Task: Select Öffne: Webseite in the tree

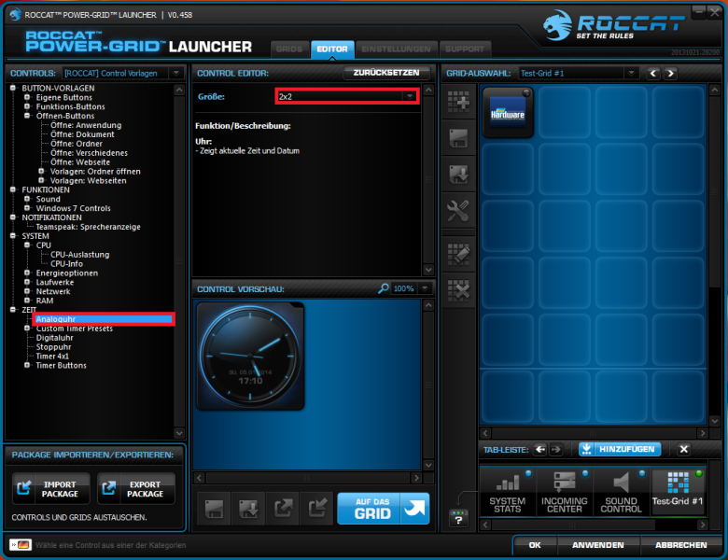Action: (x=80, y=162)
